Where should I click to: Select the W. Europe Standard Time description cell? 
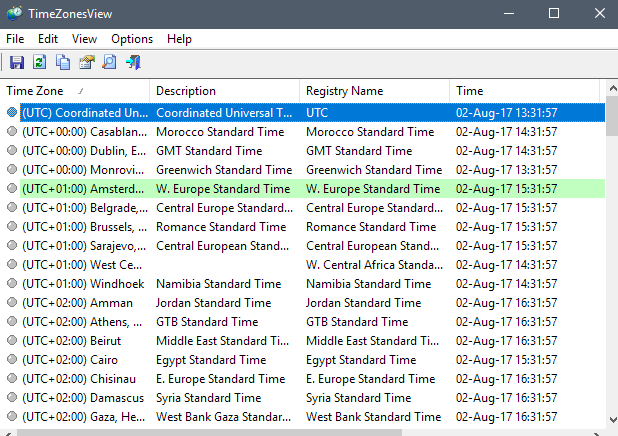click(x=223, y=189)
